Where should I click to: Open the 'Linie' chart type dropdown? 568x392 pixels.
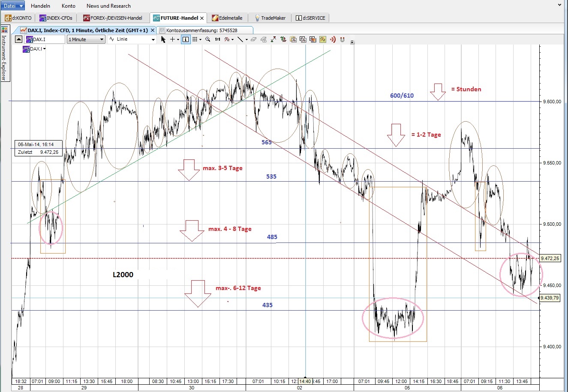coord(131,39)
